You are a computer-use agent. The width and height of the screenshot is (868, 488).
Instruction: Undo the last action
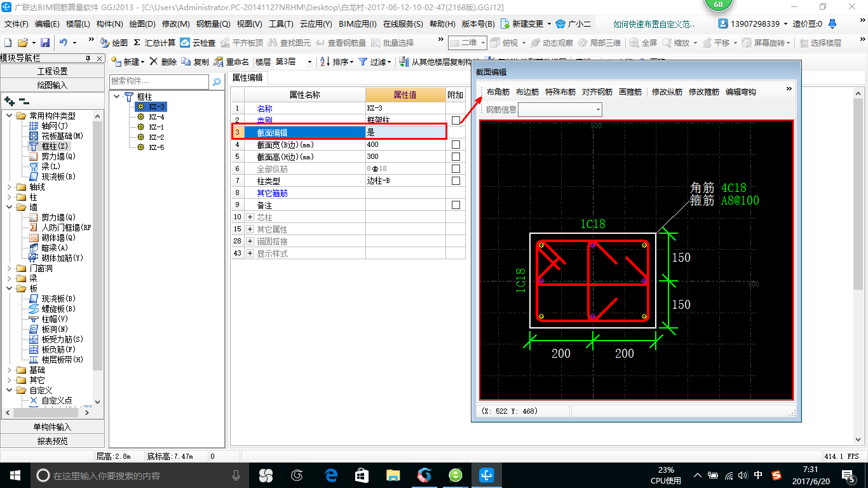click(x=64, y=43)
